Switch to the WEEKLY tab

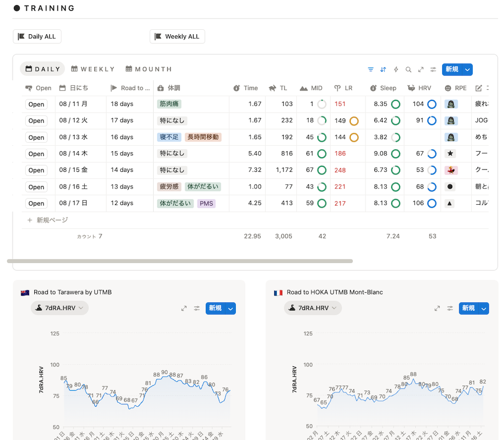(93, 69)
